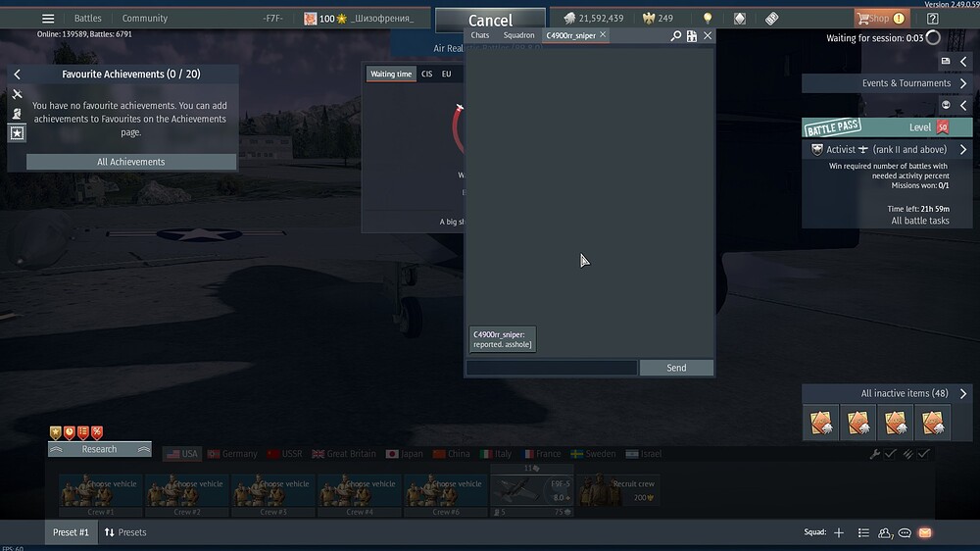980x551 pixels.
Task: Switch to the Squadron chat tab
Action: 518,35
